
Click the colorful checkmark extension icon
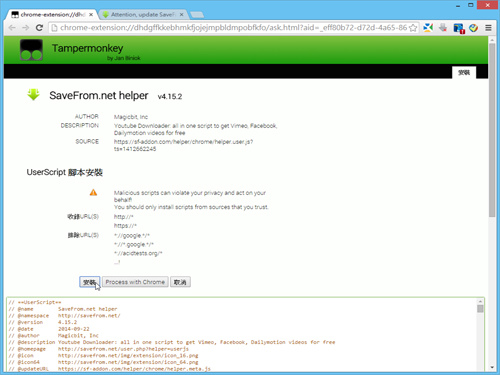tap(473, 28)
